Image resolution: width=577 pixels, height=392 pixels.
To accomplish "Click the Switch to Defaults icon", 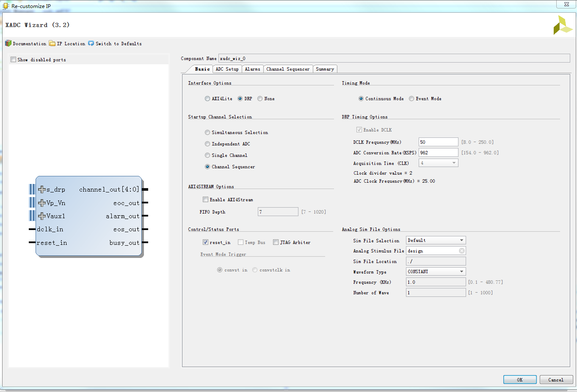I will (x=91, y=43).
